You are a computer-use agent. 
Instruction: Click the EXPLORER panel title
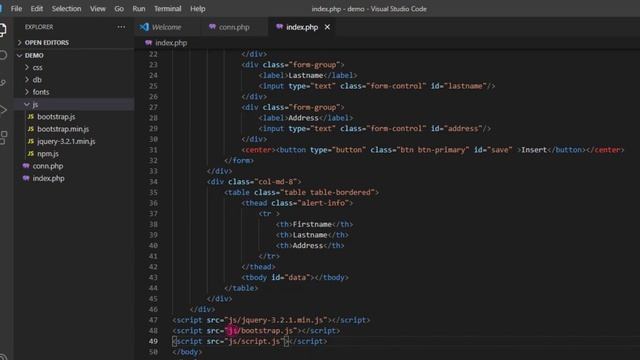point(39,27)
